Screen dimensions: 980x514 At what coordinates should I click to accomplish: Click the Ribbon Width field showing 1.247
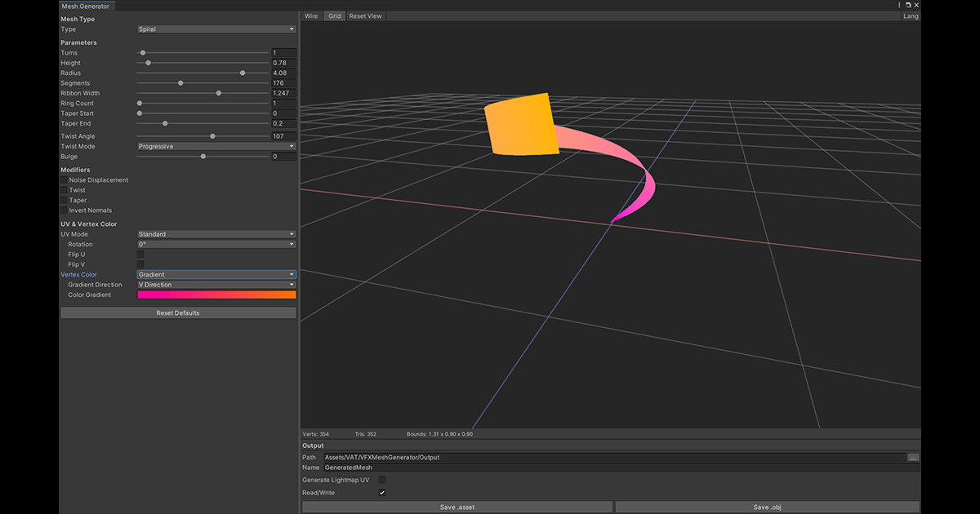[x=283, y=93]
